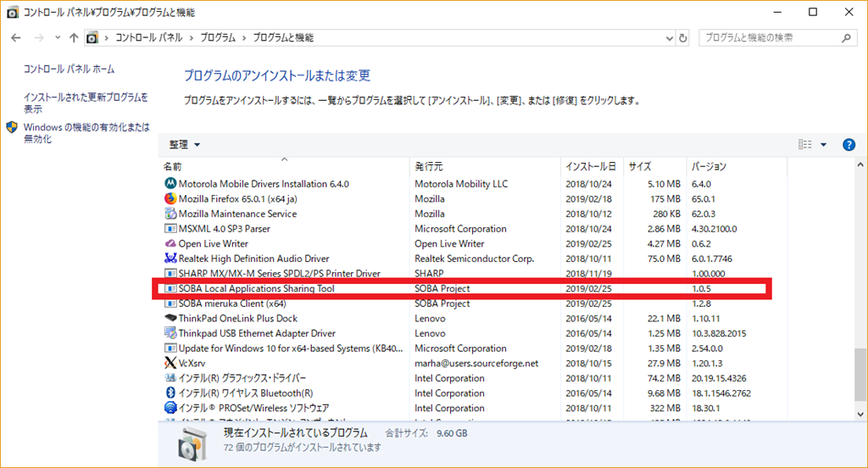The width and height of the screenshot is (868, 468).
Task: Click the Windows features shield icon
Action: [x=12, y=127]
